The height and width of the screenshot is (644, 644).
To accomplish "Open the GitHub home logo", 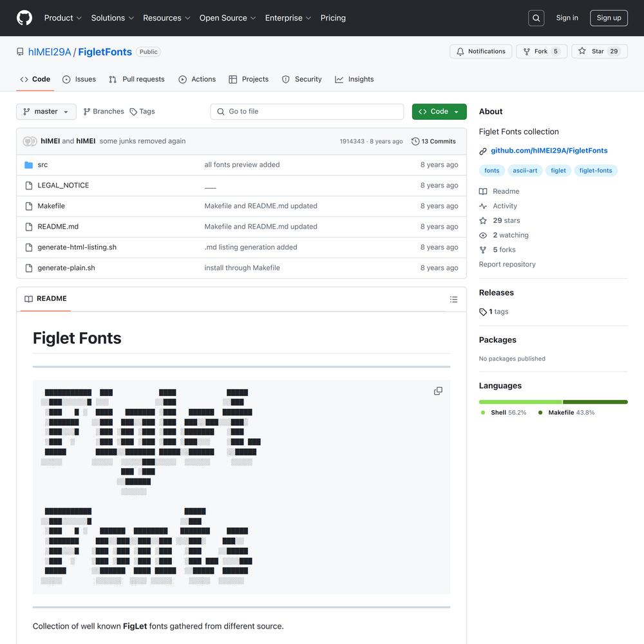I will (24, 18).
